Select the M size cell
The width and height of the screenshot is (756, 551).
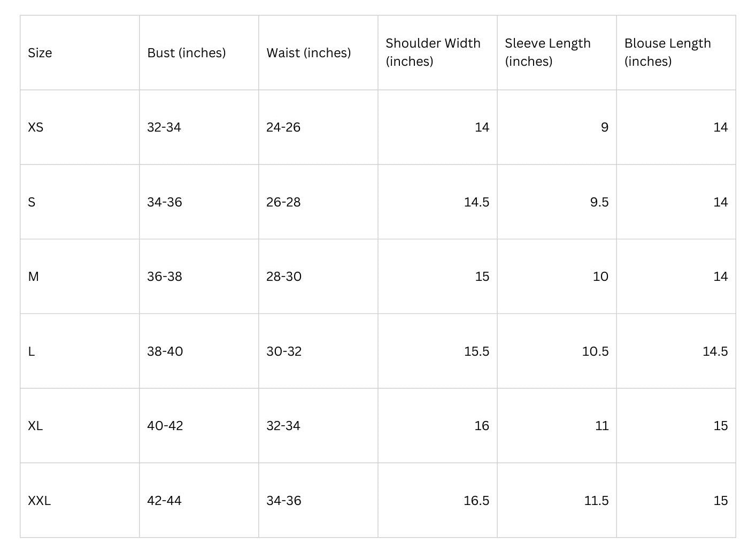click(34, 277)
